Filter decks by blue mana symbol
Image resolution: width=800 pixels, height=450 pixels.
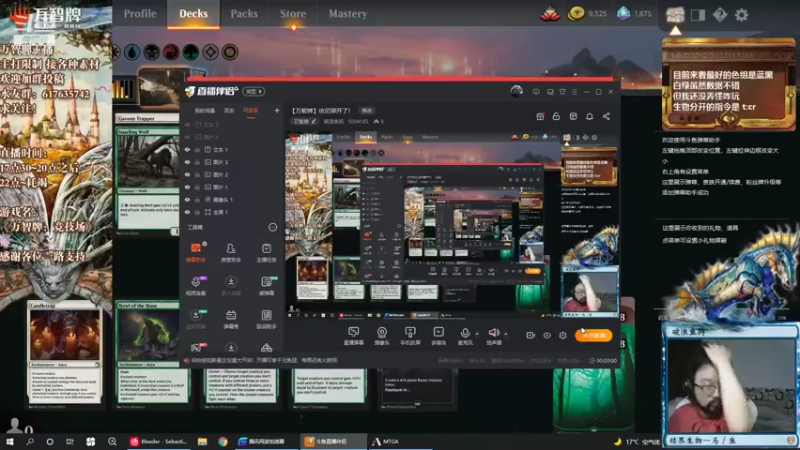coord(132,52)
